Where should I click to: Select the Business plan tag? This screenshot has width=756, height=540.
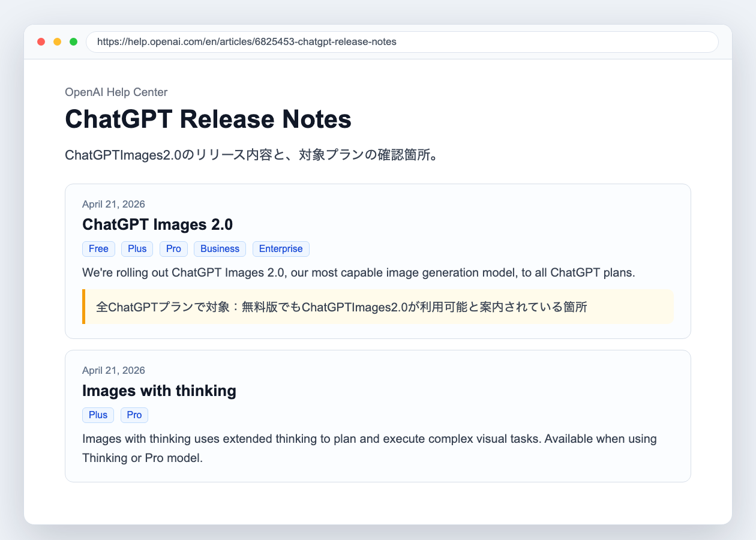(220, 249)
